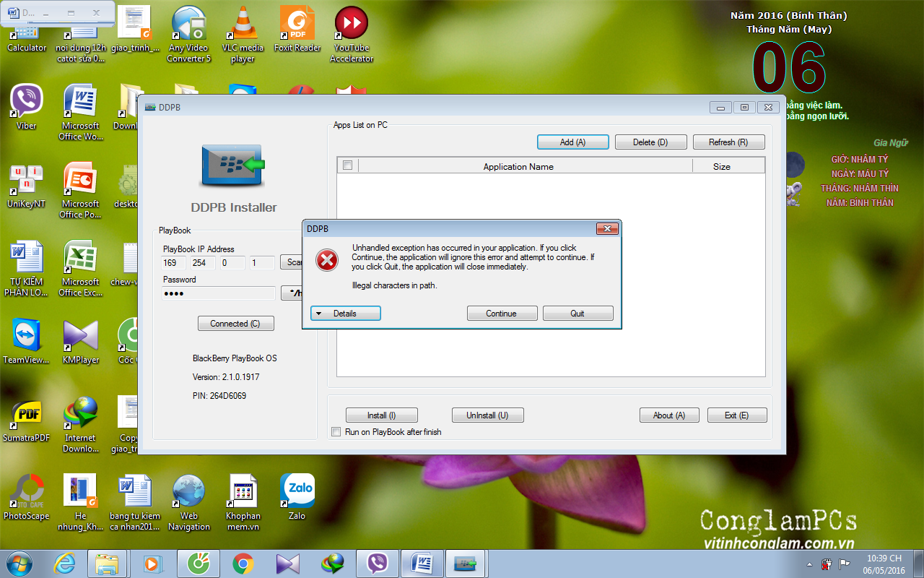Screen dimensions: 924x578
Task: Click Continue in the error dialog
Action: coord(502,314)
